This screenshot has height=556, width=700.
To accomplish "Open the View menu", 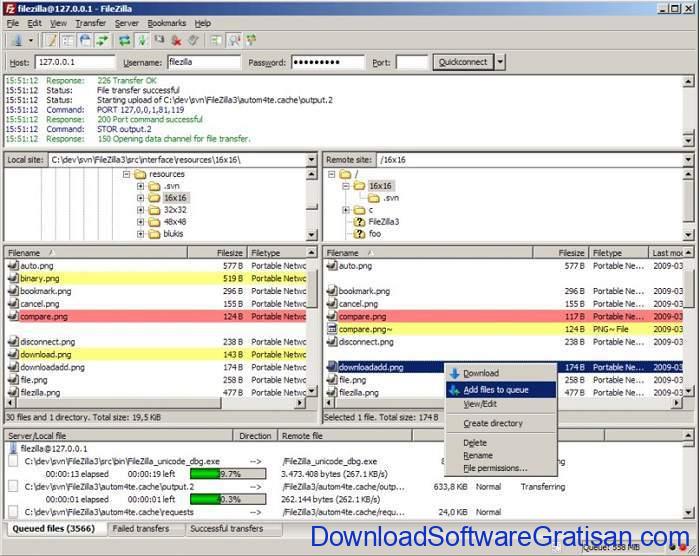I will click(58, 23).
